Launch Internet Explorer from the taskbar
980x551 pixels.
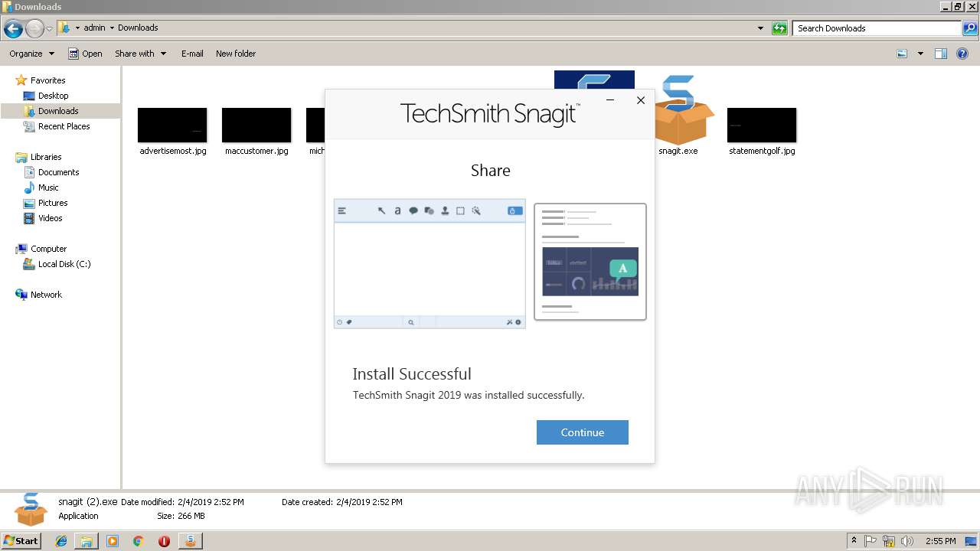pos(61,541)
